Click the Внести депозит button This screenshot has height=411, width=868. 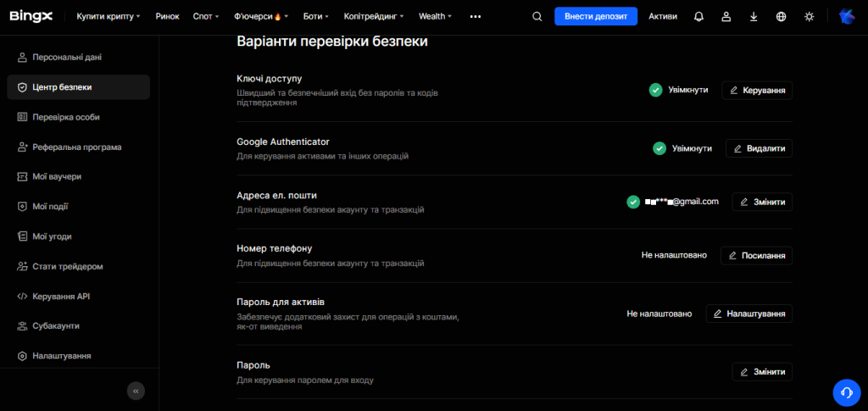tap(596, 17)
